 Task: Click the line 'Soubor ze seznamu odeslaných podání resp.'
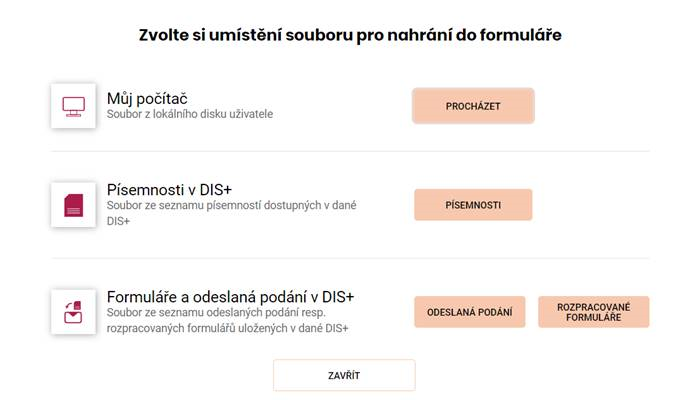[216, 313]
